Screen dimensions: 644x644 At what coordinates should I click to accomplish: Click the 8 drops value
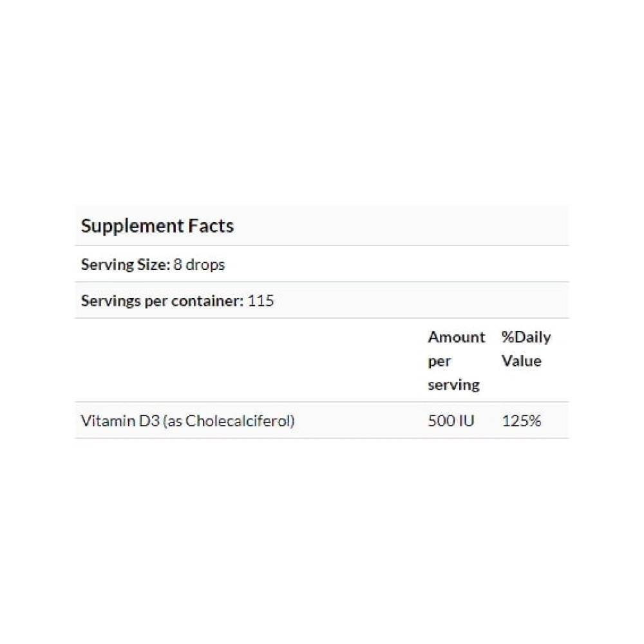pyautogui.click(x=199, y=265)
